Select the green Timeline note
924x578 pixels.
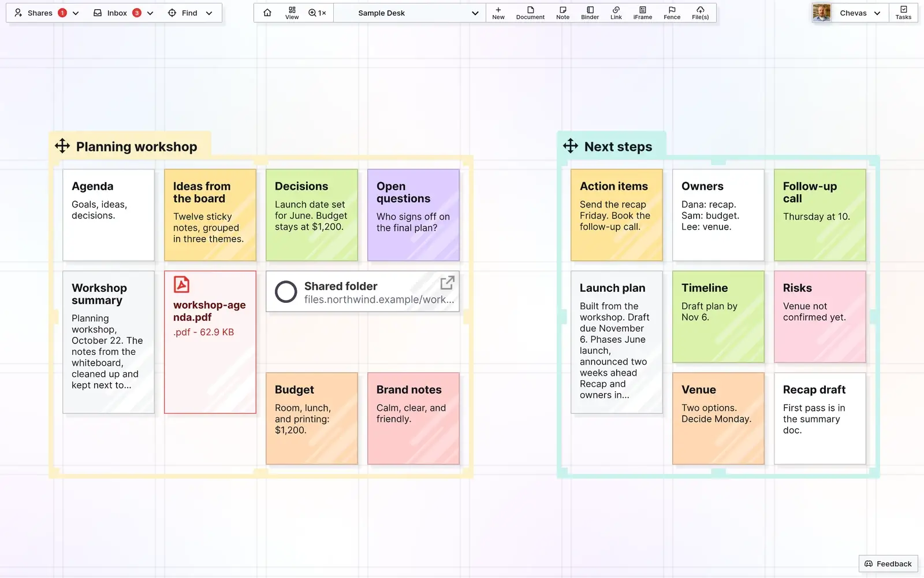tap(718, 317)
